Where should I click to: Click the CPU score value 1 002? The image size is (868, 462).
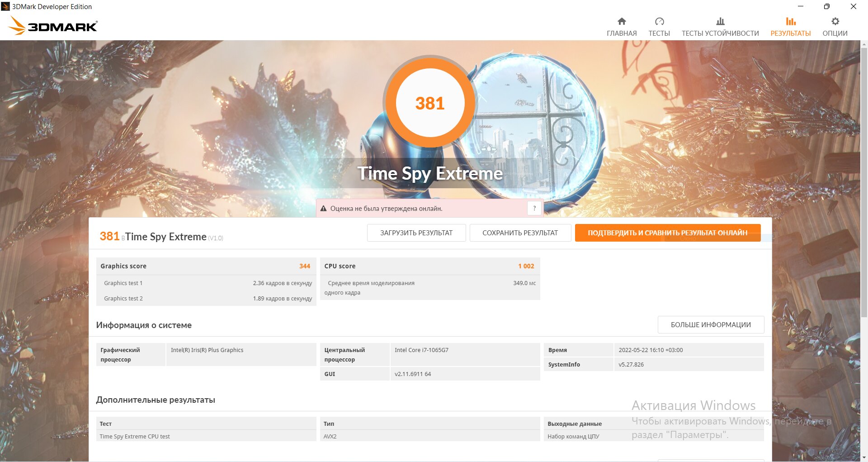[526, 266]
